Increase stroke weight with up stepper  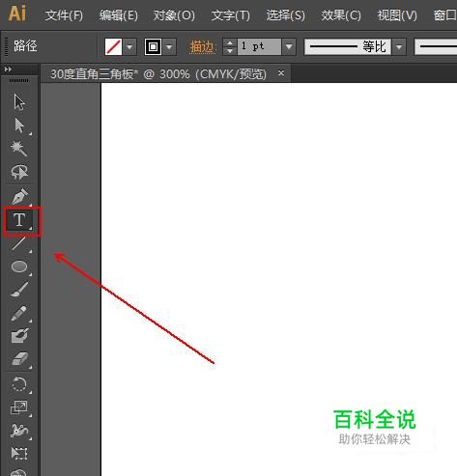[x=230, y=42]
